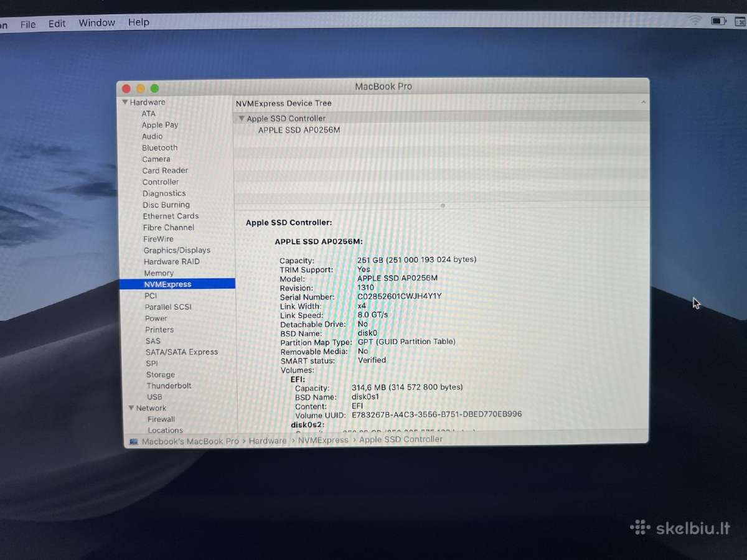Click the yellow minimize window button

click(x=140, y=89)
